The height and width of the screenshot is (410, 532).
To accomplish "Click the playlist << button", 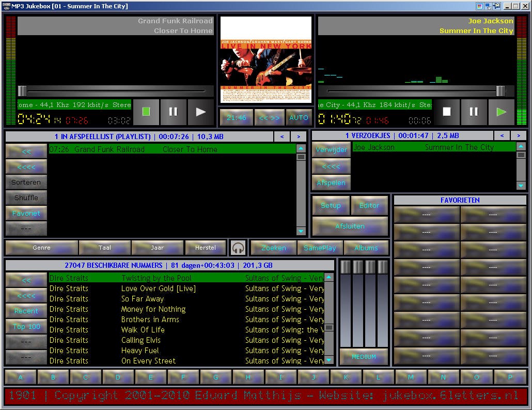I will 26,151.
